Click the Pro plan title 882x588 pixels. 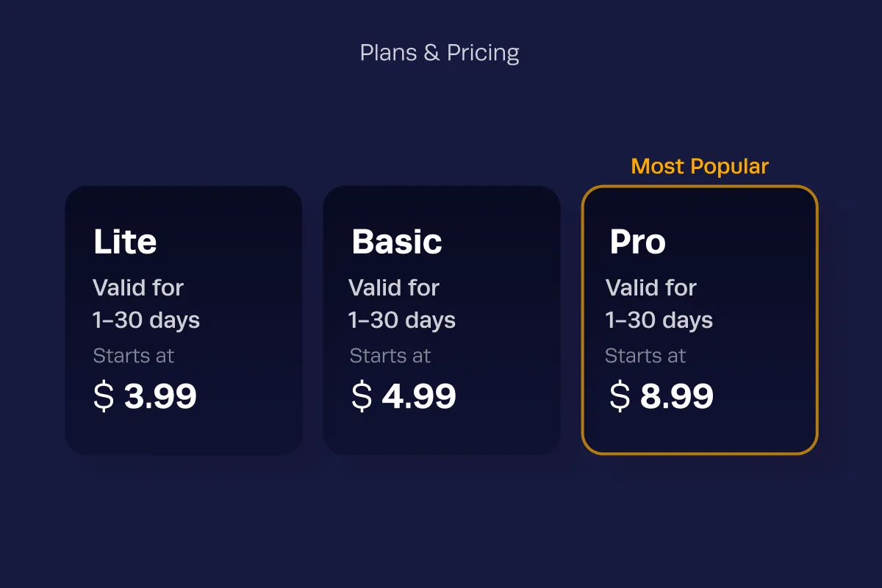(x=638, y=242)
